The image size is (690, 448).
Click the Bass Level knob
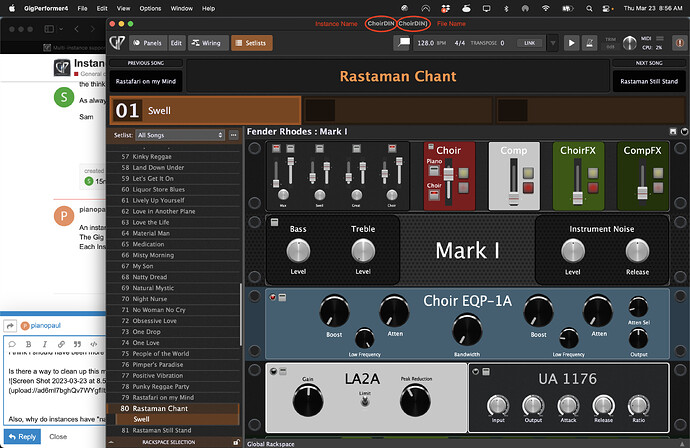[298, 251]
